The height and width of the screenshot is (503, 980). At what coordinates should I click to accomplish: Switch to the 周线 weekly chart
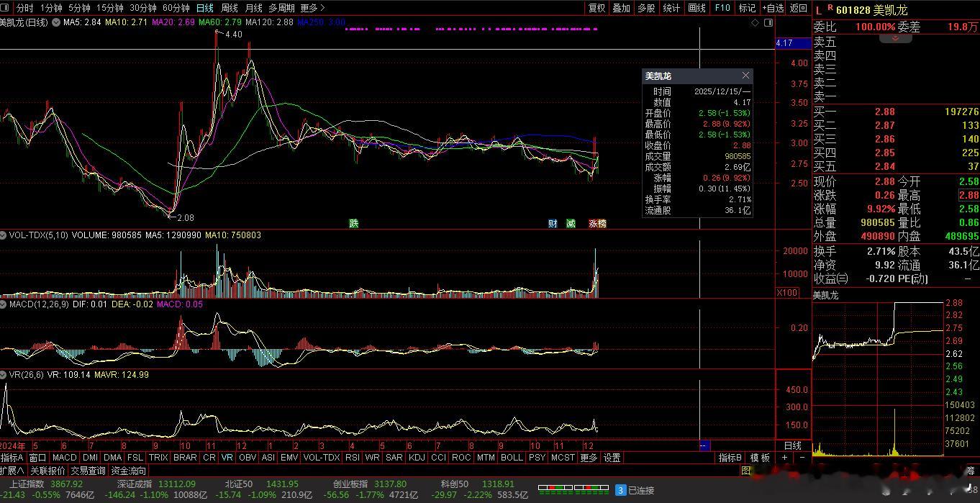(229, 8)
